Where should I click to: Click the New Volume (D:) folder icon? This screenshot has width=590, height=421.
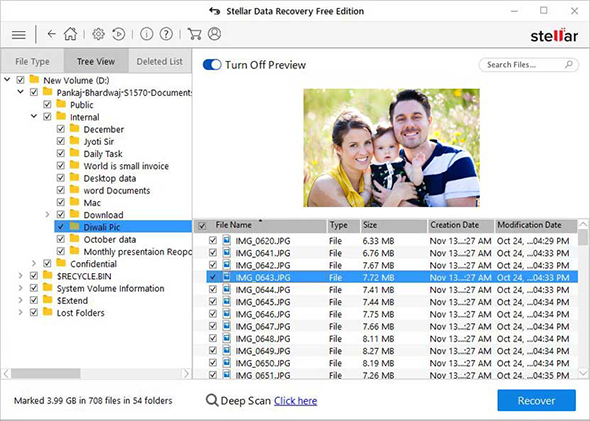click(34, 79)
